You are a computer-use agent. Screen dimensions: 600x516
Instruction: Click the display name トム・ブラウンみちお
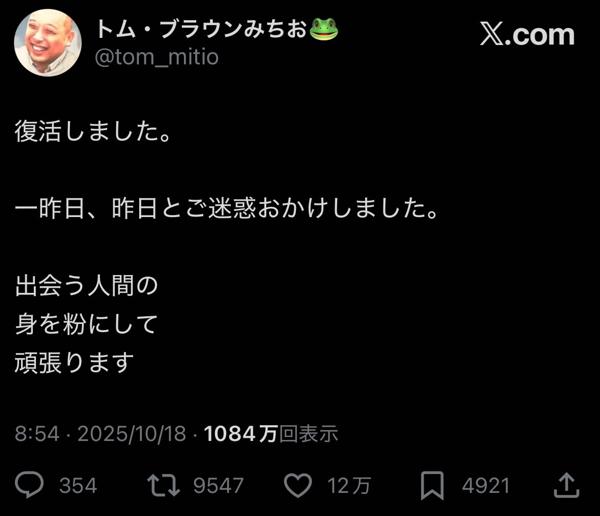pos(201,29)
